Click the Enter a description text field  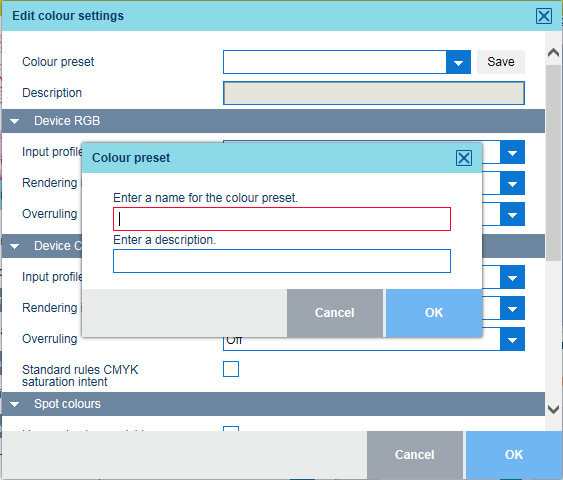point(282,261)
